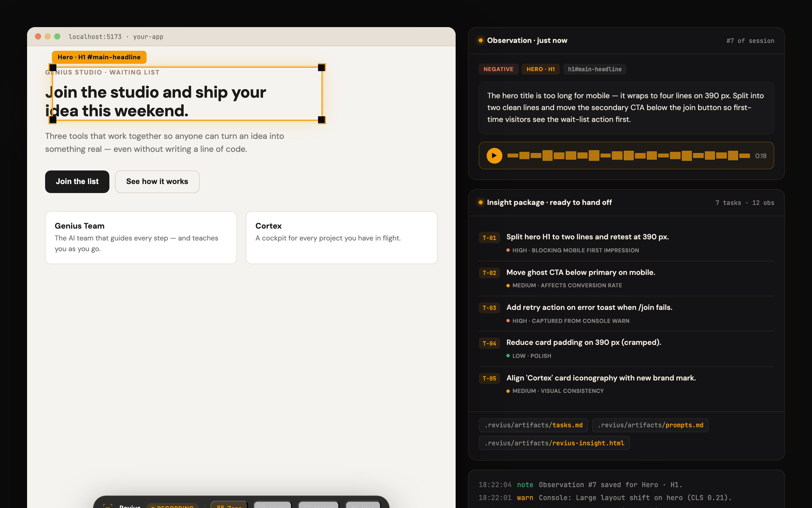Select the T-05 task badge

click(x=489, y=378)
